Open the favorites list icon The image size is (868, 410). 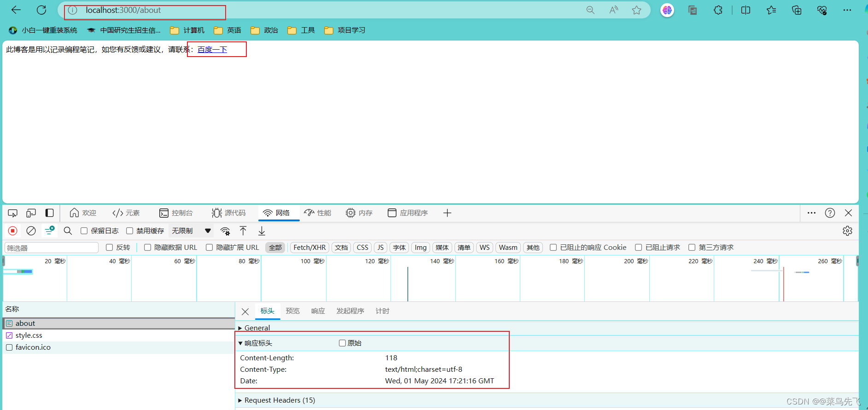[771, 10]
